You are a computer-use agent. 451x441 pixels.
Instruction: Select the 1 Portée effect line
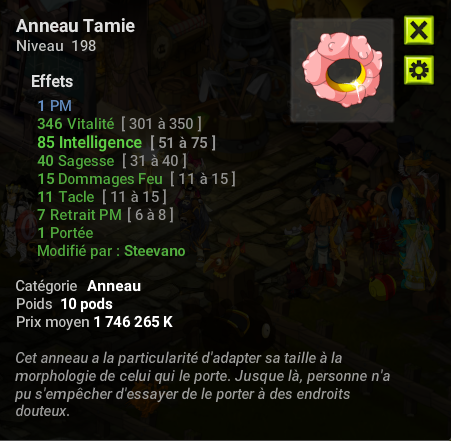(65, 233)
